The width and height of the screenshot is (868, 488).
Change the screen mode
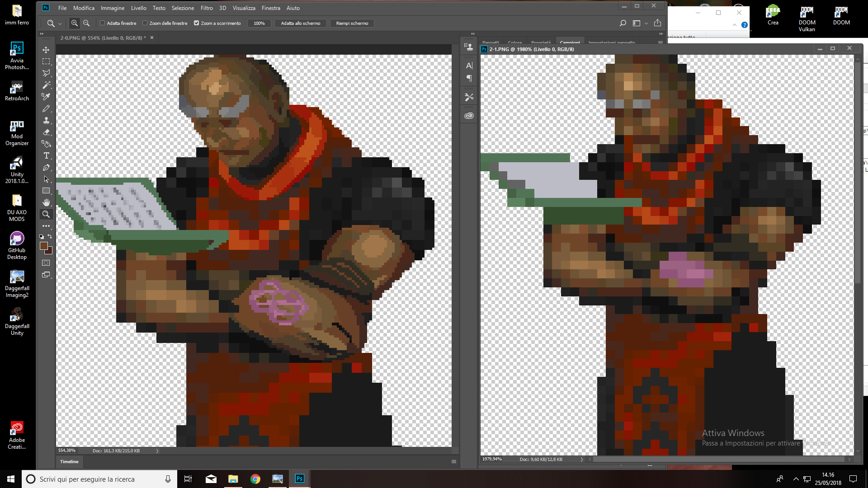(46, 275)
